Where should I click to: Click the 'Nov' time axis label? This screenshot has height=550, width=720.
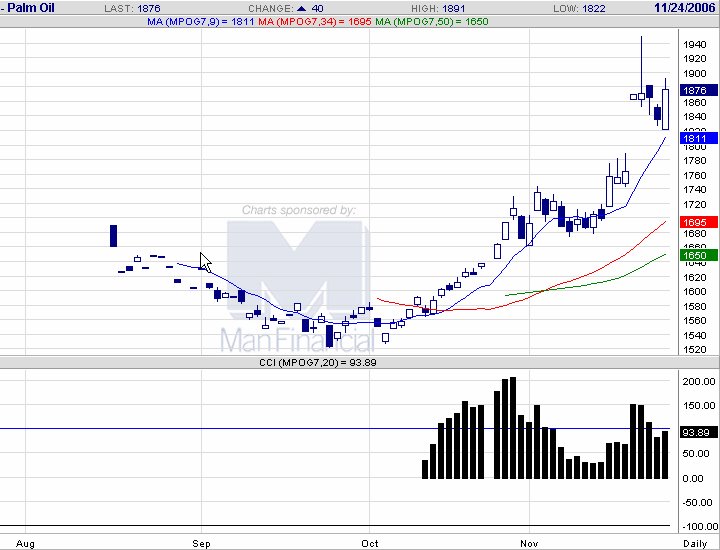click(529, 544)
